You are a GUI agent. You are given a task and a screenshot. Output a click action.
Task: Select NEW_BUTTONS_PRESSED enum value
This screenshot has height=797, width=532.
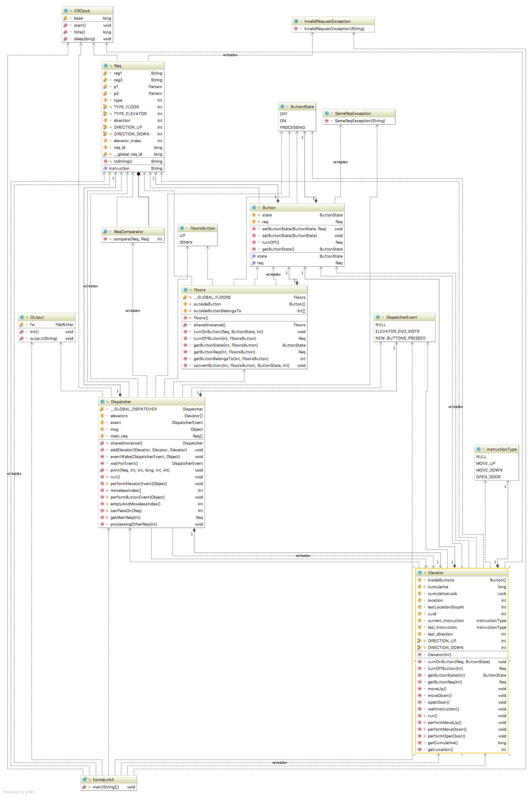coord(400,338)
